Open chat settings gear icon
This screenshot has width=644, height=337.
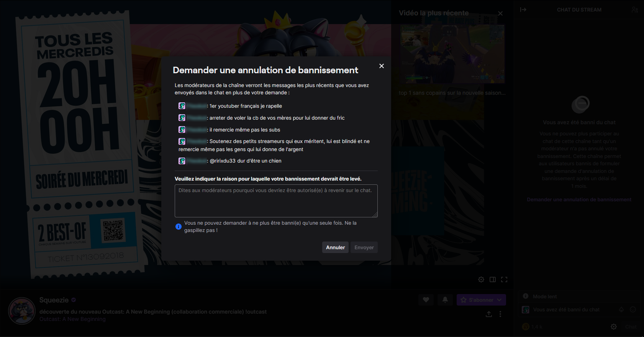614,327
